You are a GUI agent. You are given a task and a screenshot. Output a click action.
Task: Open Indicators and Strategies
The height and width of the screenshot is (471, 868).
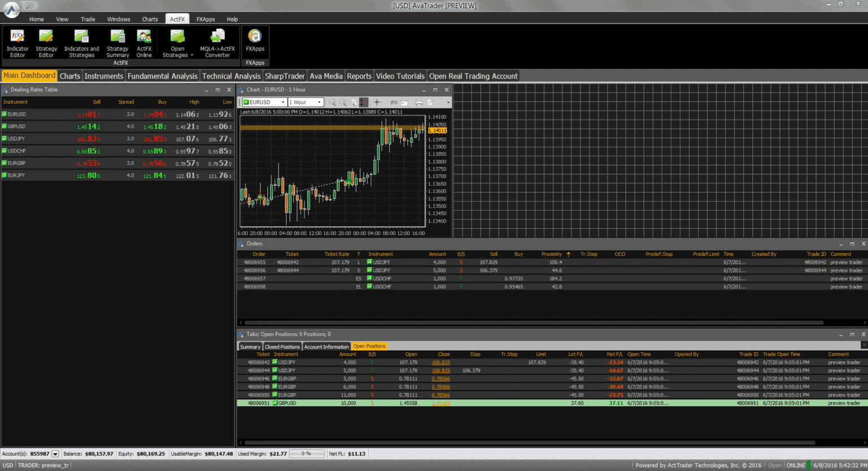[x=81, y=42]
